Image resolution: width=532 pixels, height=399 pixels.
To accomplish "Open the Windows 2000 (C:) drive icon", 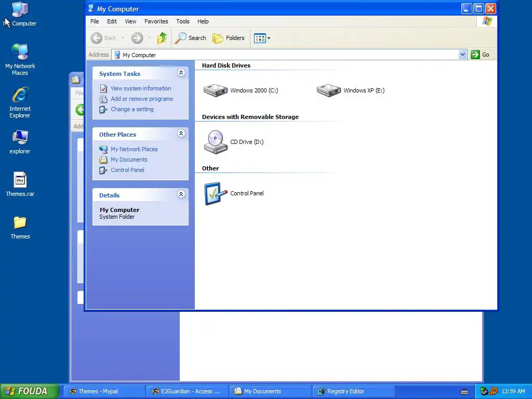I will [x=216, y=90].
